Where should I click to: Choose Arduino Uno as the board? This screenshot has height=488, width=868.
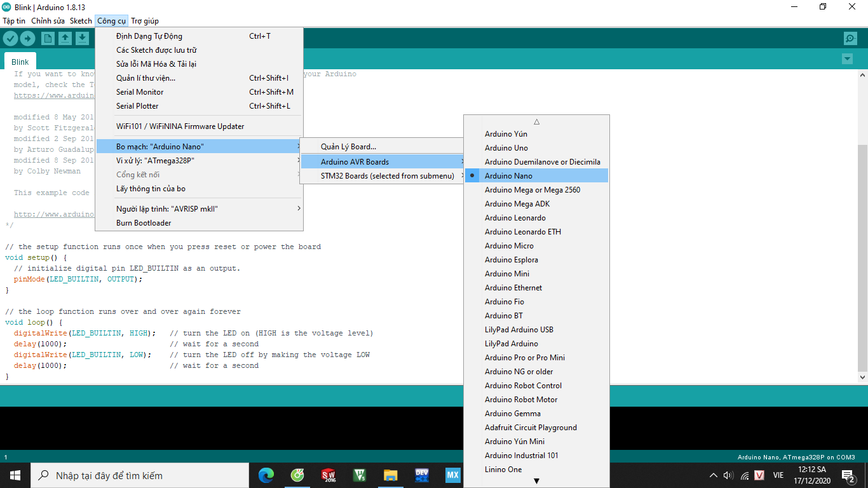[506, 148]
